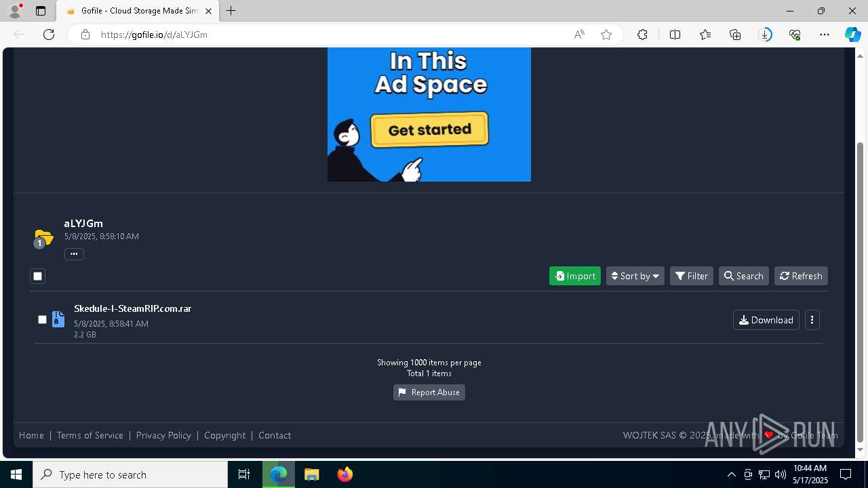The height and width of the screenshot is (488, 868).
Task: Open the notification center icon
Action: coord(846,474)
